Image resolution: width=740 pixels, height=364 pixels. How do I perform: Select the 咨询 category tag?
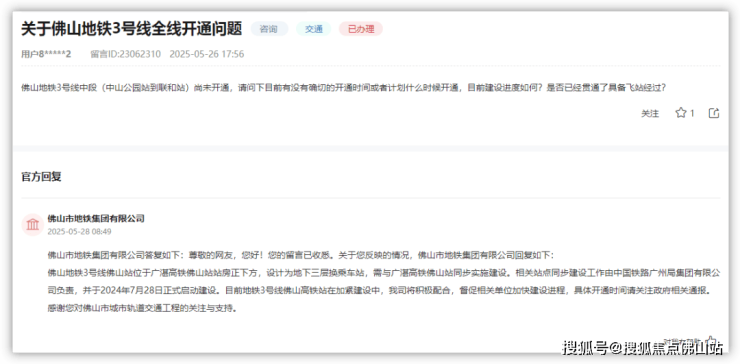(269, 29)
